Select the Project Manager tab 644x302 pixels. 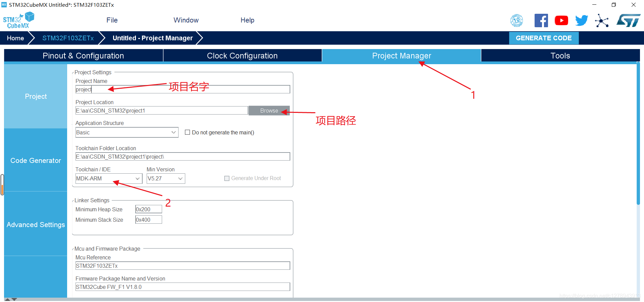[x=401, y=55]
